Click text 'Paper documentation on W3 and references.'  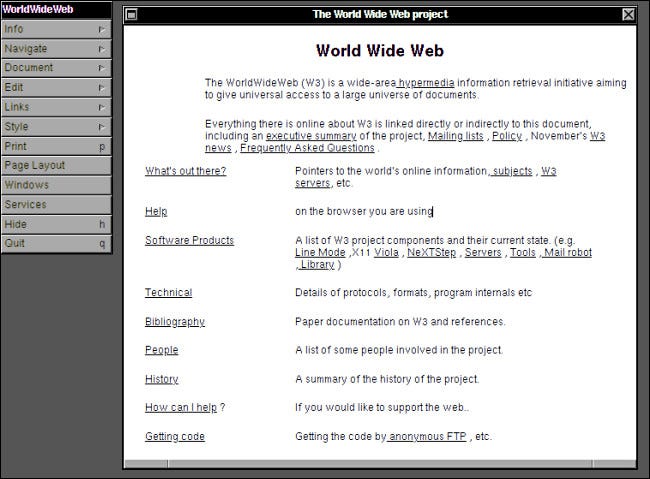pyautogui.click(x=400, y=322)
